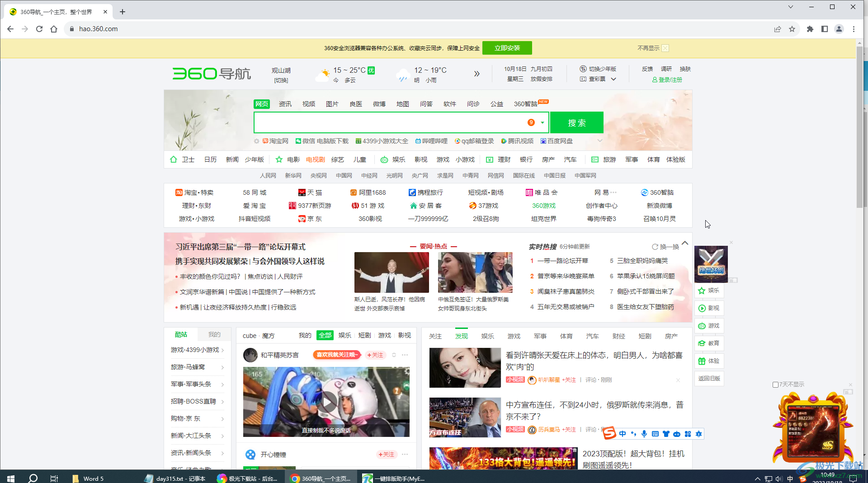Select the 地图 search tab
Viewport: 868px width, 483px height.
402,104
